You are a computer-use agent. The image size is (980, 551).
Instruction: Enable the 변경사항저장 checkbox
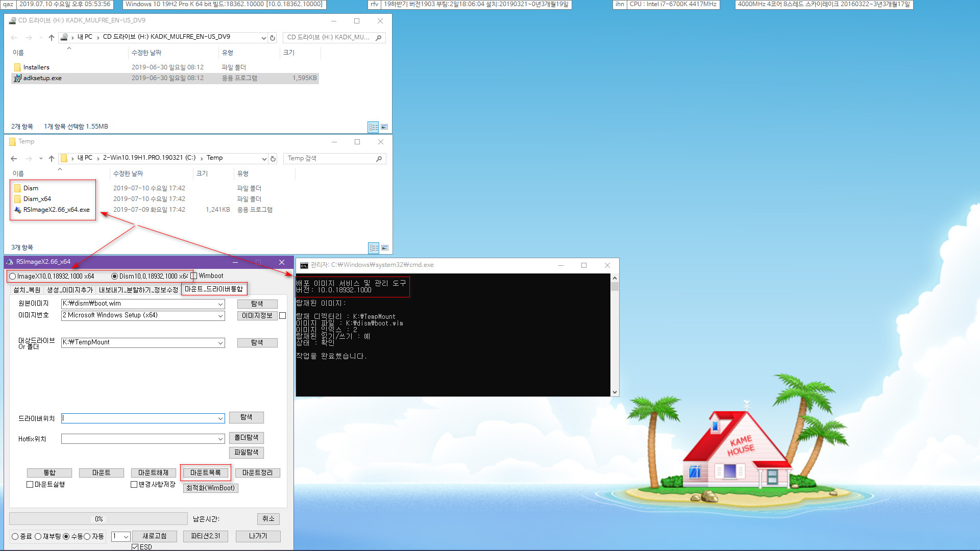pos(134,485)
